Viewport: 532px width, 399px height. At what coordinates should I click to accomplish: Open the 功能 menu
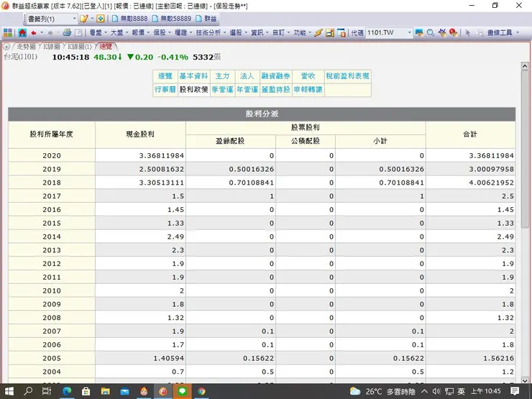(303, 33)
